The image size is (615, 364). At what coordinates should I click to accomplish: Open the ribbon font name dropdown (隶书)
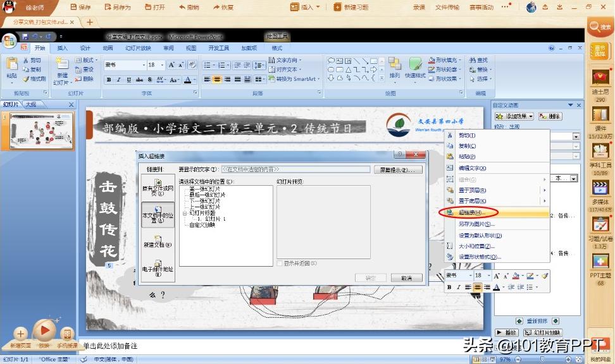click(144, 65)
